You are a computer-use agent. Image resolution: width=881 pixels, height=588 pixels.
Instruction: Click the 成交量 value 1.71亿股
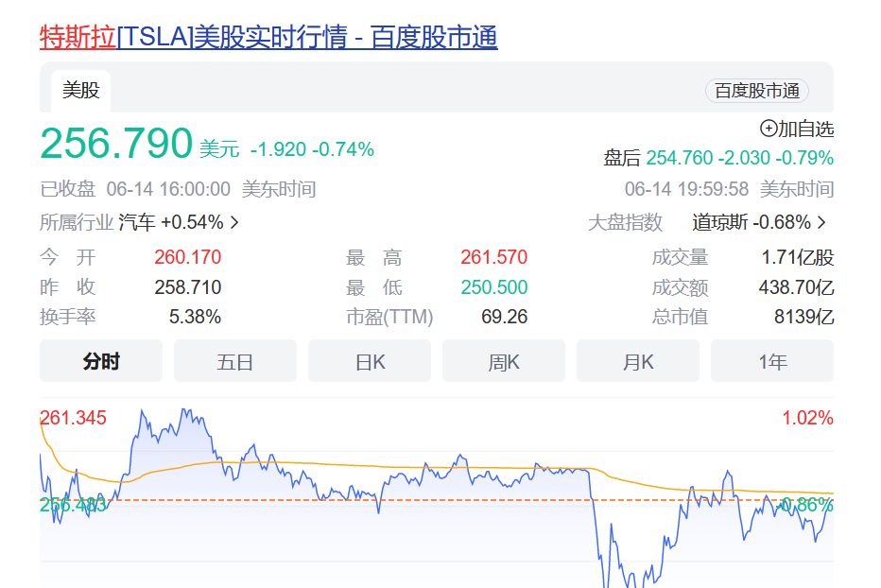coord(798,257)
